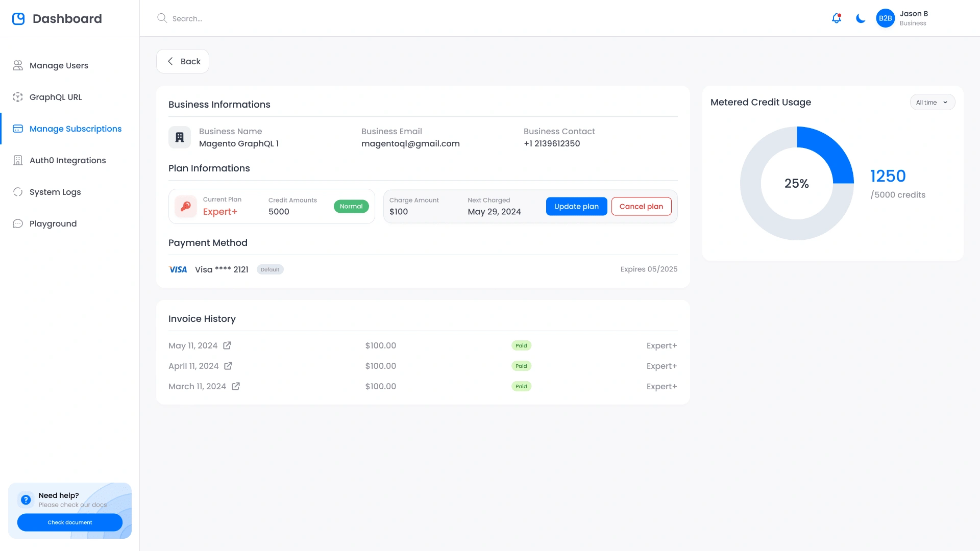Click the business building icon
This screenshot has height=551, width=980.
coord(180,137)
